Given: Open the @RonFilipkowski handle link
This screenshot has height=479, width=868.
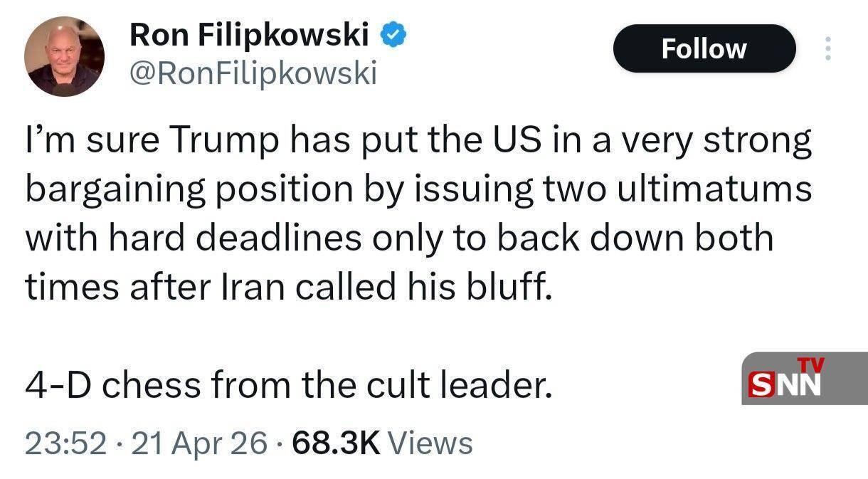Looking at the screenshot, I should click(x=253, y=73).
